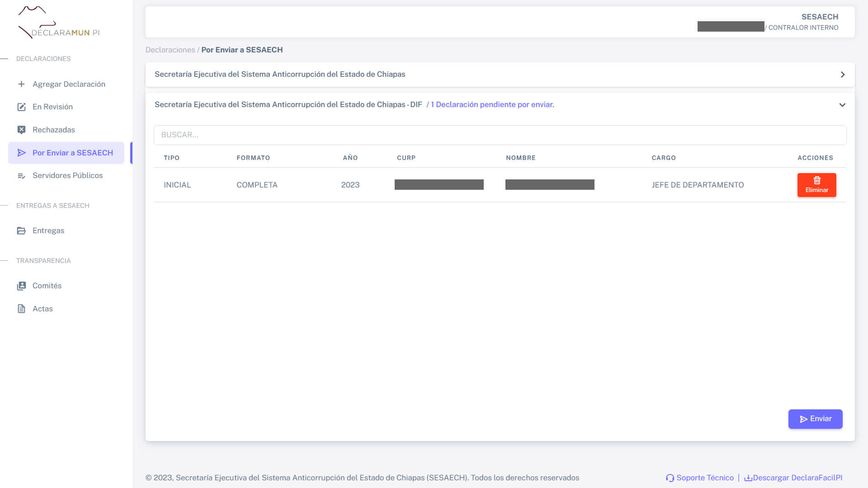Click the download icon beside Descargar DeclaraFacilPI

coord(748,478)
